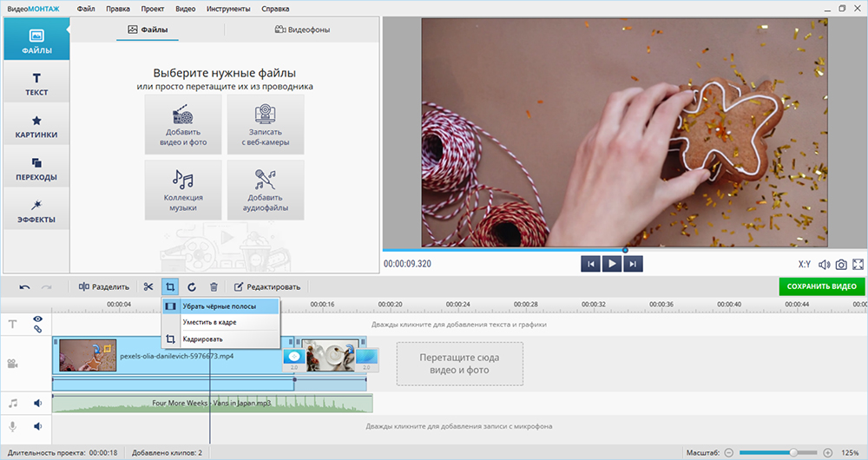Enter fullscreen preview mode
Viewport: 868px width, 460px height.
pos(858,265)
